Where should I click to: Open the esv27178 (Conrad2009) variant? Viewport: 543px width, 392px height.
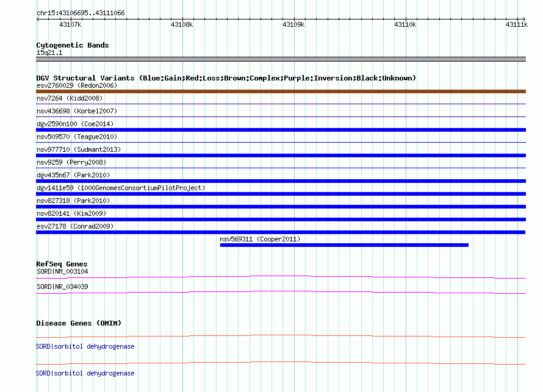75,226
